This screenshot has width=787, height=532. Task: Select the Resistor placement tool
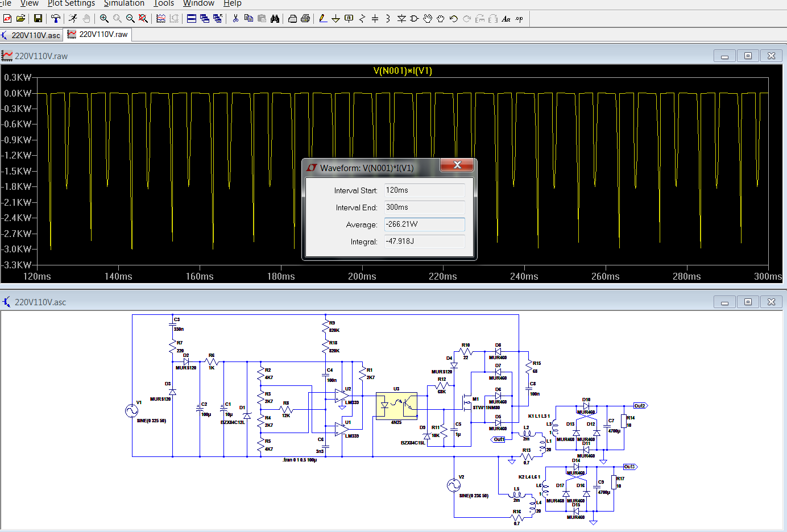[362, 19]
